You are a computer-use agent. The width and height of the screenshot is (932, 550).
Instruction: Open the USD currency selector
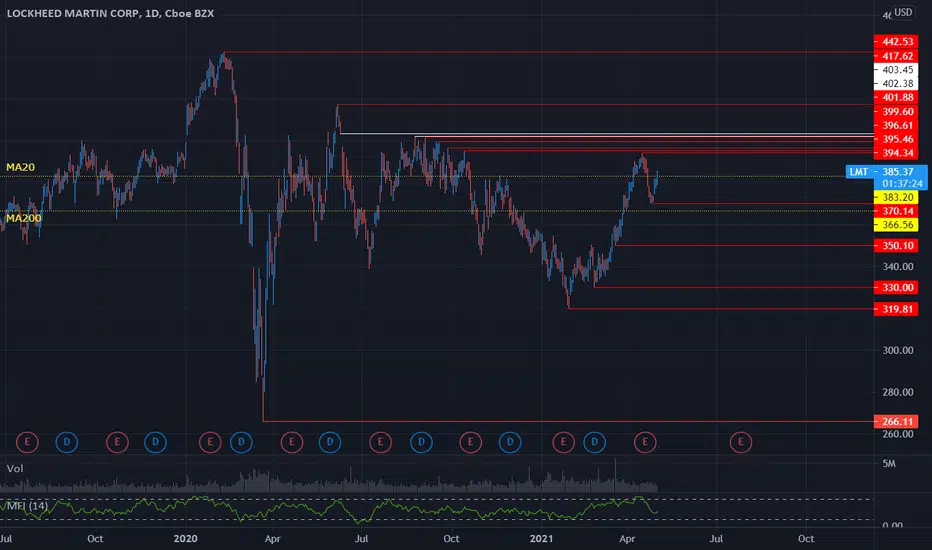903,12
